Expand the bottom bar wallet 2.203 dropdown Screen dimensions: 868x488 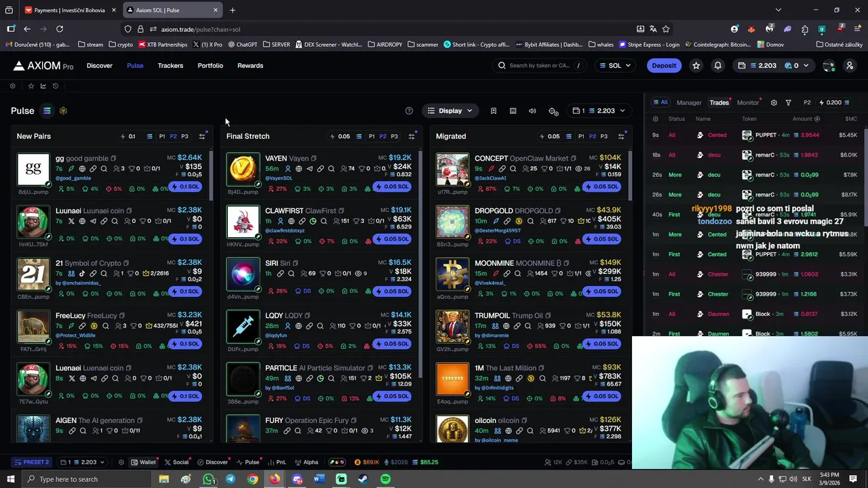(x=82, y=462)
